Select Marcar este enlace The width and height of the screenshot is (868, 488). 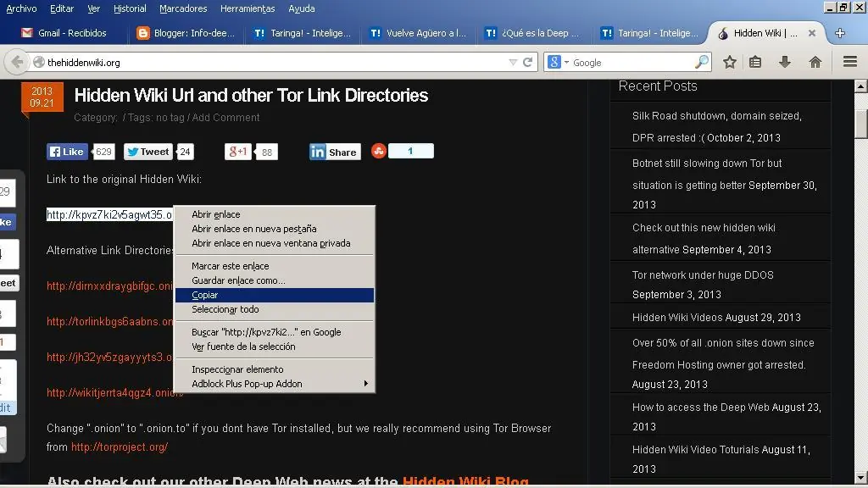pyautogui.click(x=275, y=266)
